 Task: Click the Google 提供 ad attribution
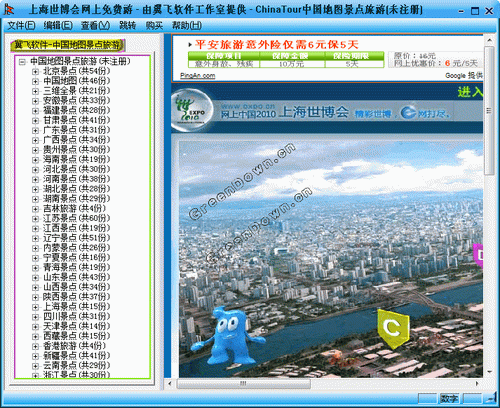click(x=464, y=76)
